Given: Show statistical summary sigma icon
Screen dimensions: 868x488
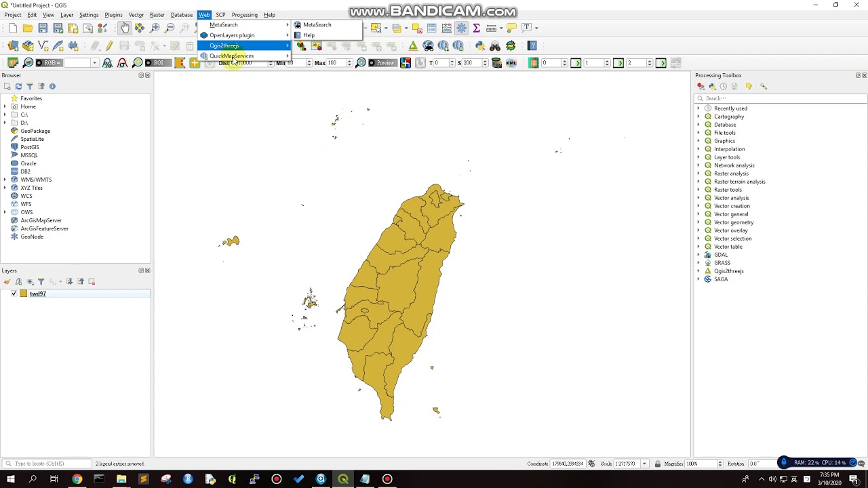Looking at the screenshot, I should 476,28.
